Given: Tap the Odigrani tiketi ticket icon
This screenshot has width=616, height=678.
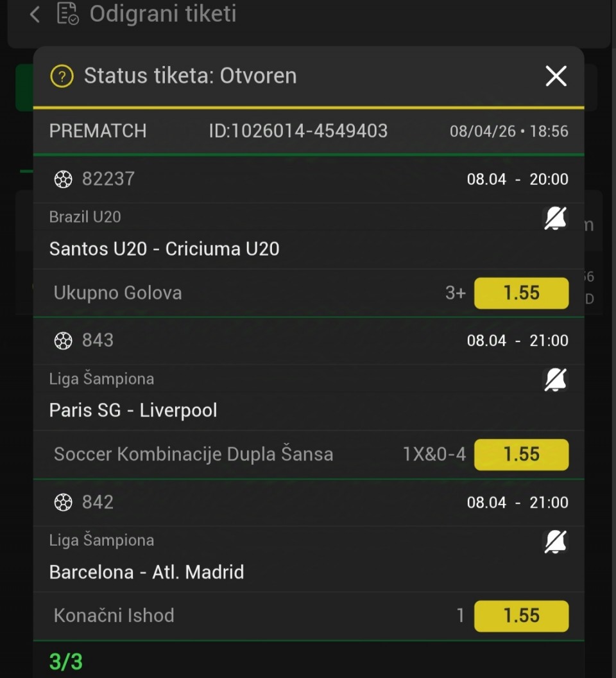Looking at the screenshot, I should click(x=67, y=13).
